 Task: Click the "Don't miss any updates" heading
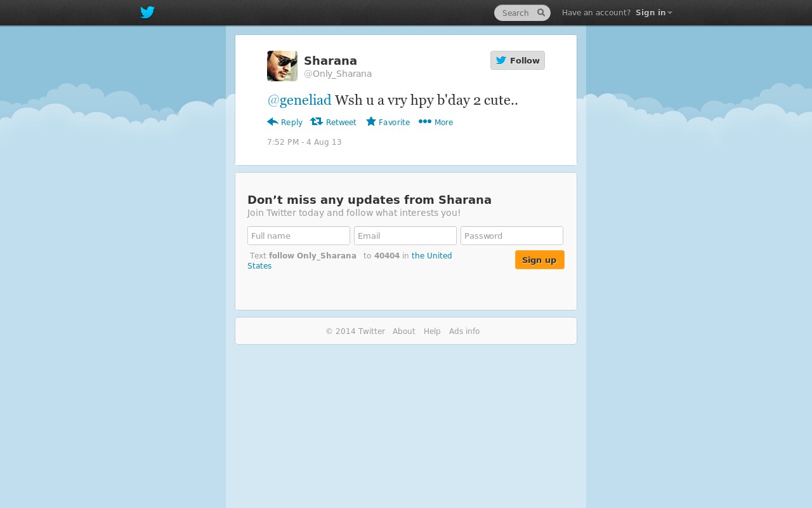coord(369,200)
